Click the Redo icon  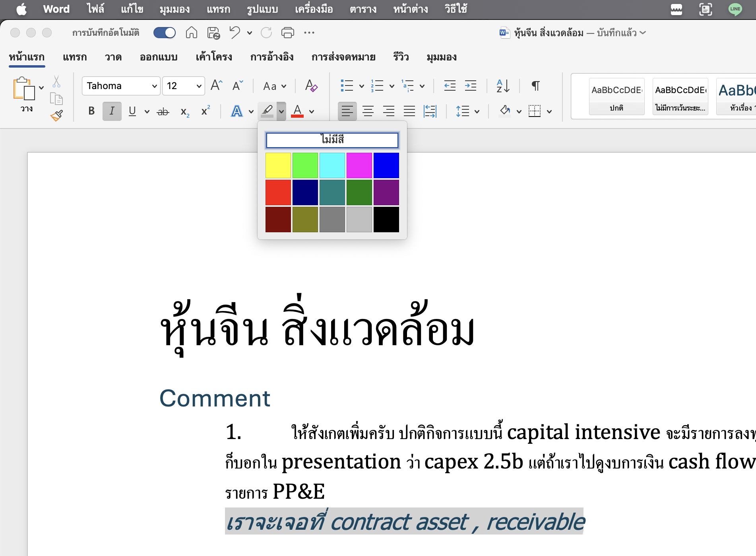coord(266,33)
